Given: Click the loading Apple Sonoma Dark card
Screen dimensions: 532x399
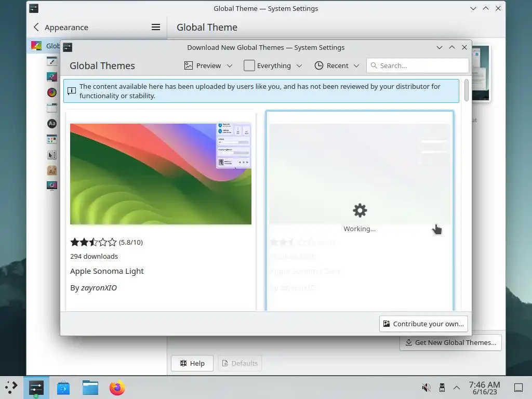Looking at the screenshot, I should (x=360, y=210).
